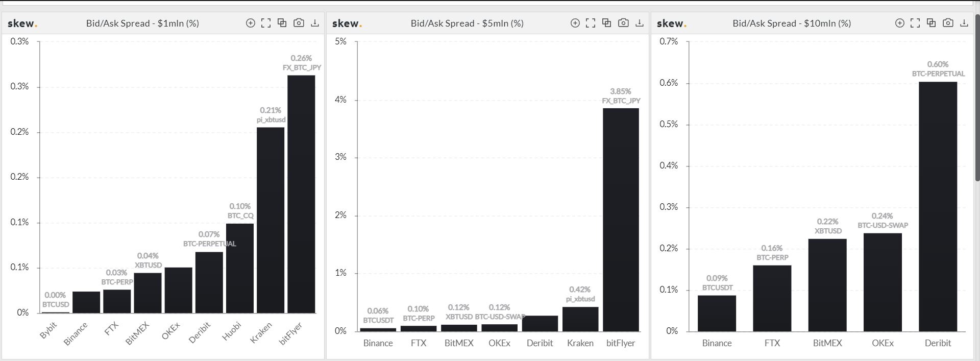The image size is (980, 361).
Task: Select the Bid/Ask Spread - $10mln (%) title
Action: tap(792, 23)
